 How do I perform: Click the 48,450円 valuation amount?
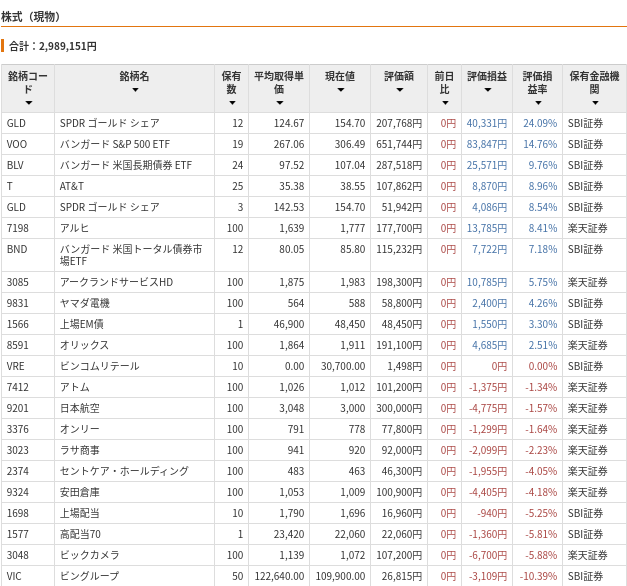(x=402, y=324)
